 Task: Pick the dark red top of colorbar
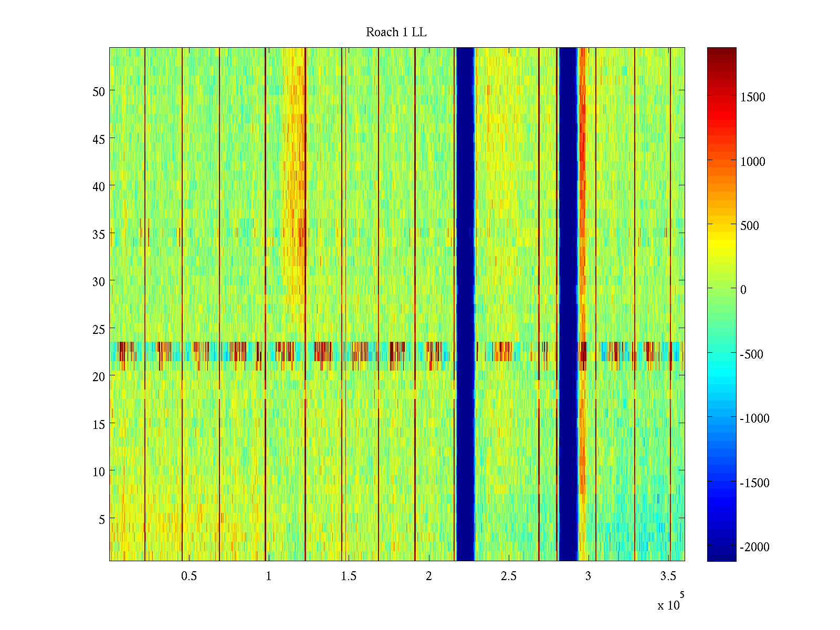pyautogui.click(x=721, y=52)
